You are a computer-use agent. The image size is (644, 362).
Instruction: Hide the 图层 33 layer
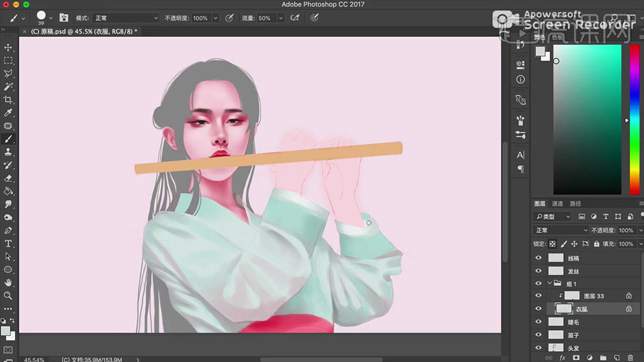click(x=539, y=296)
